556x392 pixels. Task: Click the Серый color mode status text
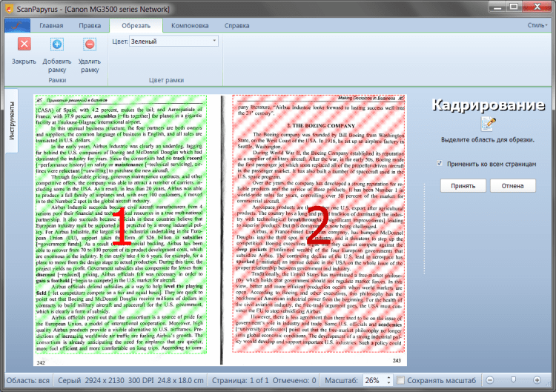(70, 380)
